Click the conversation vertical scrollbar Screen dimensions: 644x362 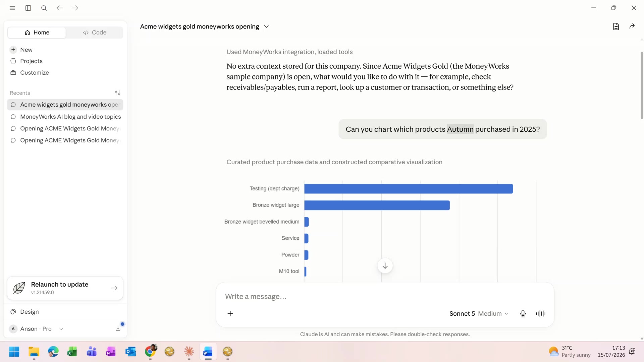point(642,85)
